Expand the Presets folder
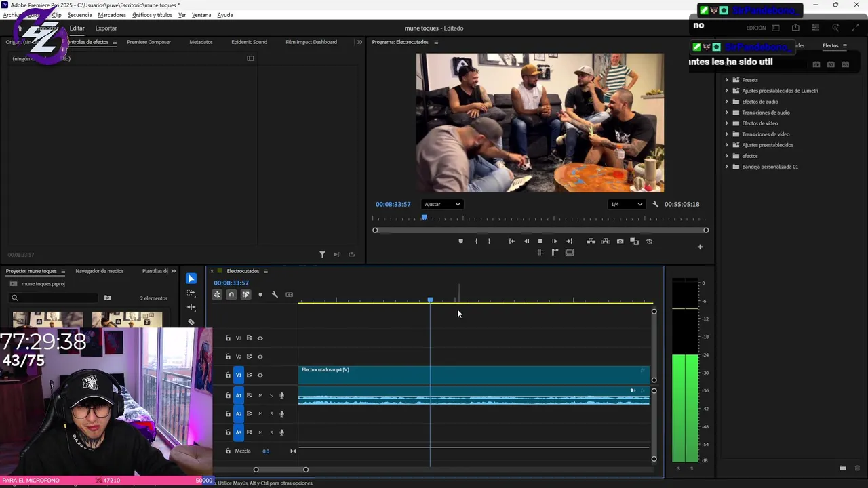This screenshot has width=868, height=488. click(727, 80)
